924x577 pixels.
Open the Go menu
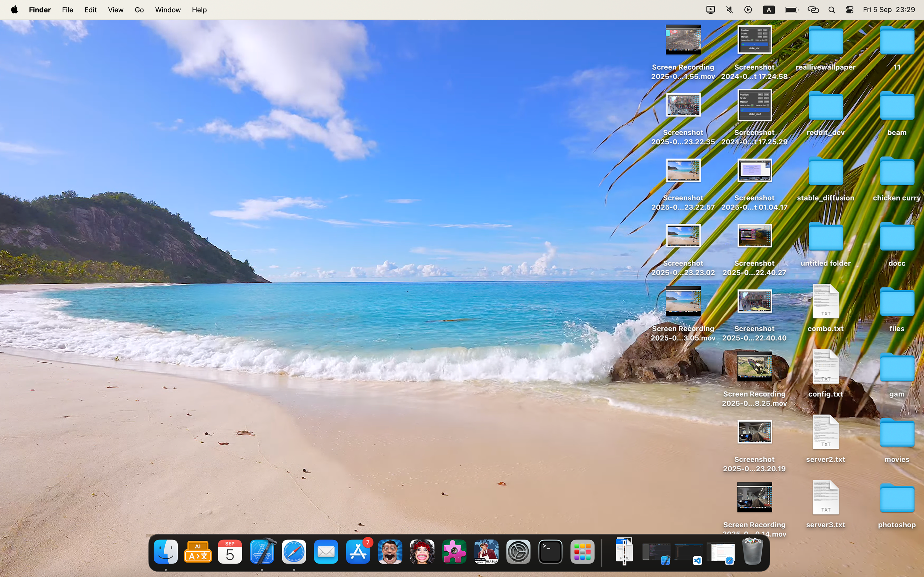coord(139,10)
